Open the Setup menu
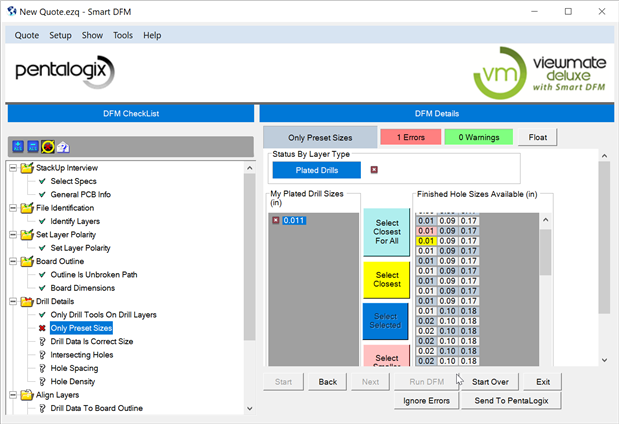619x424 pixels. [60, 35]
